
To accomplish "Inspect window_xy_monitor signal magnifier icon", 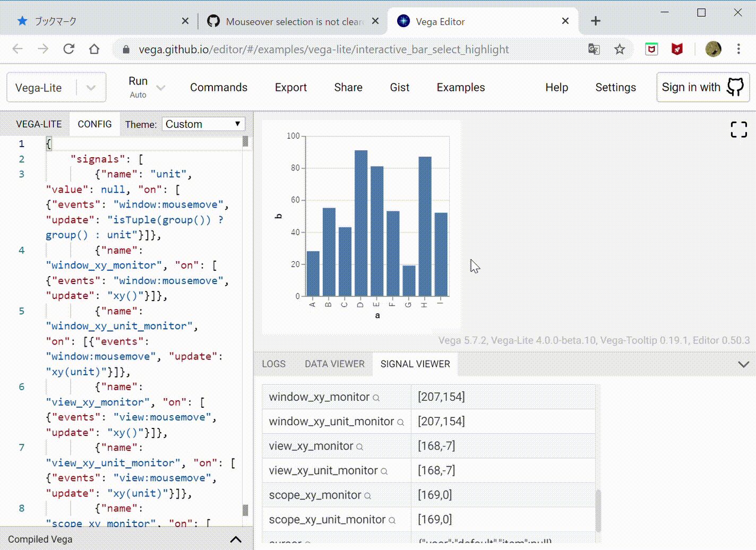I will pos(376,398).
